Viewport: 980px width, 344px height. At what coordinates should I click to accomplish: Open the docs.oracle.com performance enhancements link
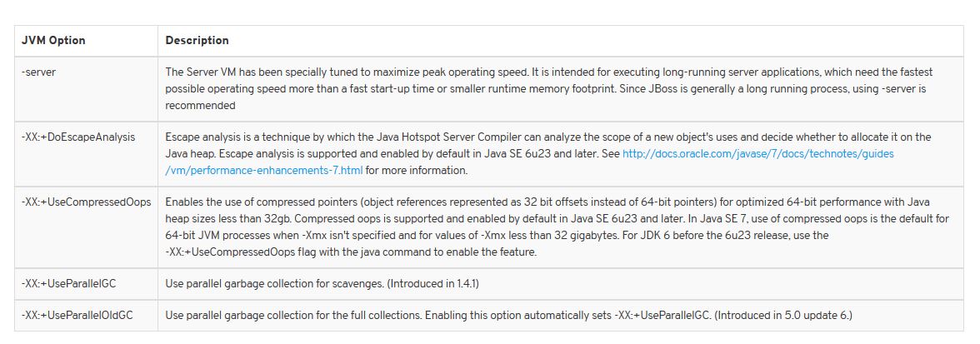point(758,153)
